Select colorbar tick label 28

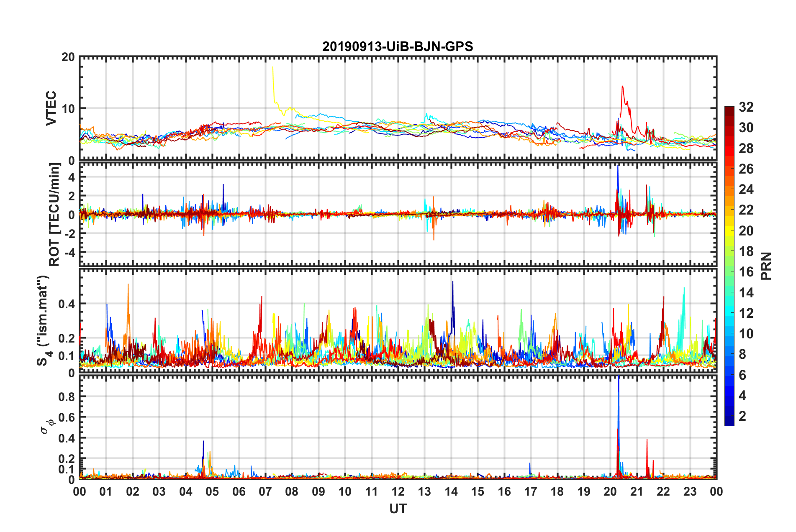746,148
